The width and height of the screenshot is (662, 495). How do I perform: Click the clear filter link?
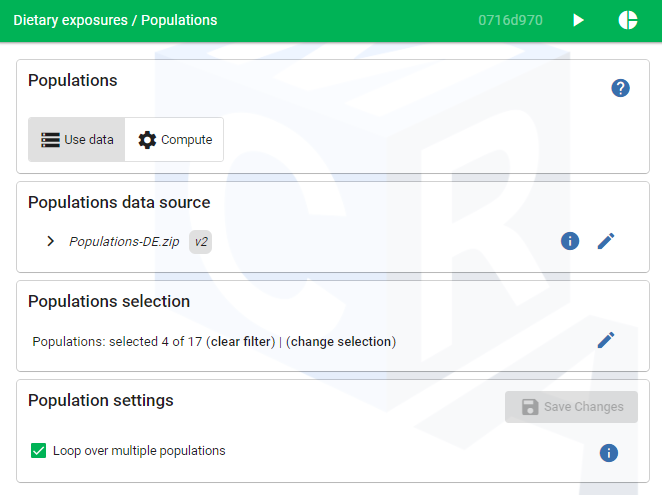(242, 342)
